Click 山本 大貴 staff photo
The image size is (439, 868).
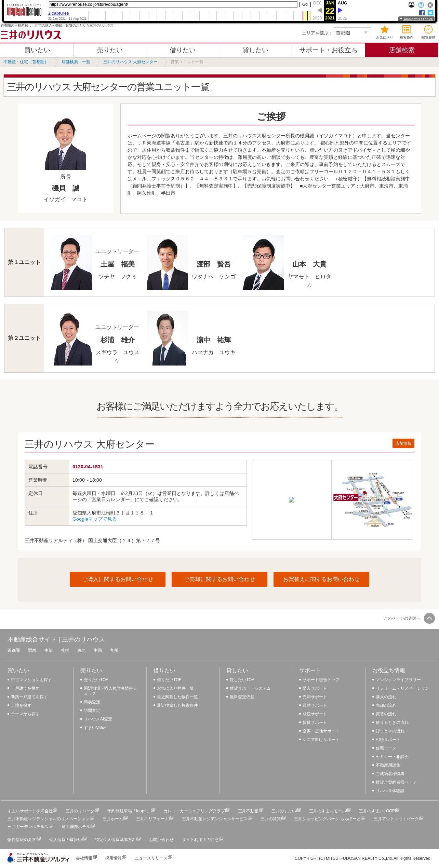[x=263, y=262]
